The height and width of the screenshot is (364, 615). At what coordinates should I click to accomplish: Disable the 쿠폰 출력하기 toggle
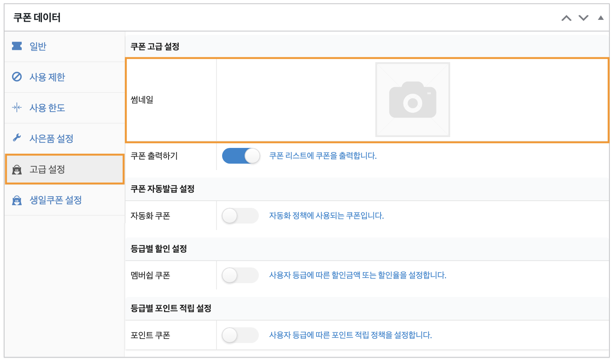241,156
